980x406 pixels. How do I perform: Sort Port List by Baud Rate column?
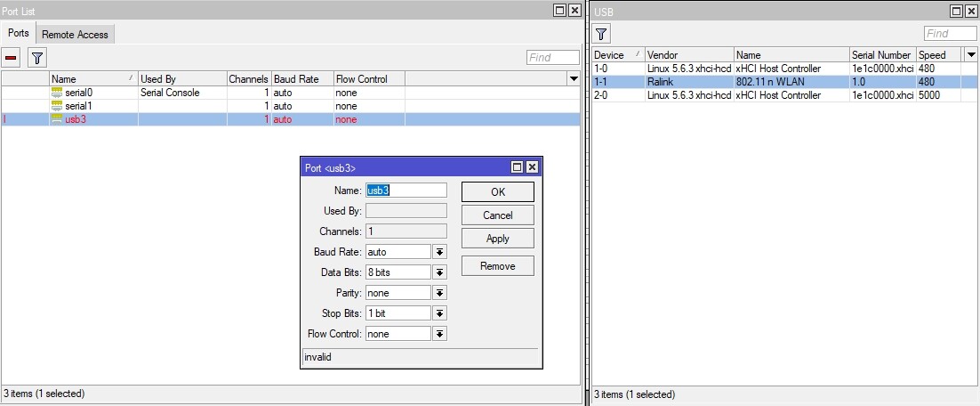tap(302, 79)
